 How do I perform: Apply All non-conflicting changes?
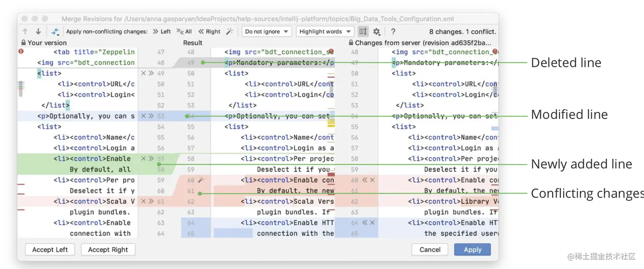[184, 31]
